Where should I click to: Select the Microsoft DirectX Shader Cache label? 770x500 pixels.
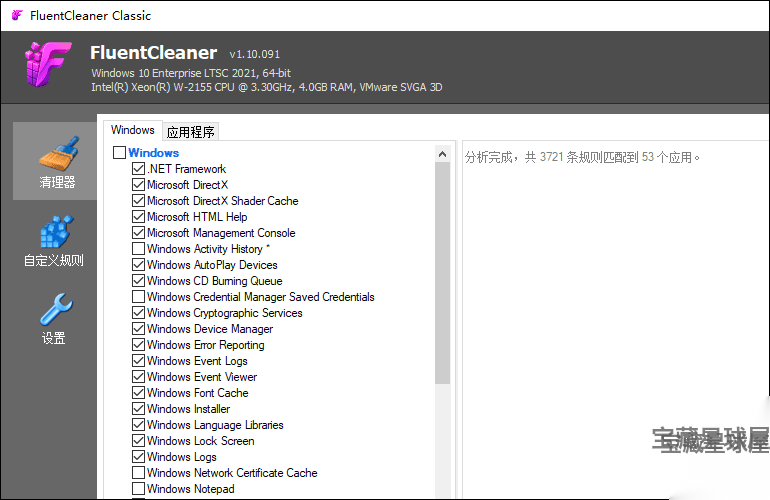222,201
